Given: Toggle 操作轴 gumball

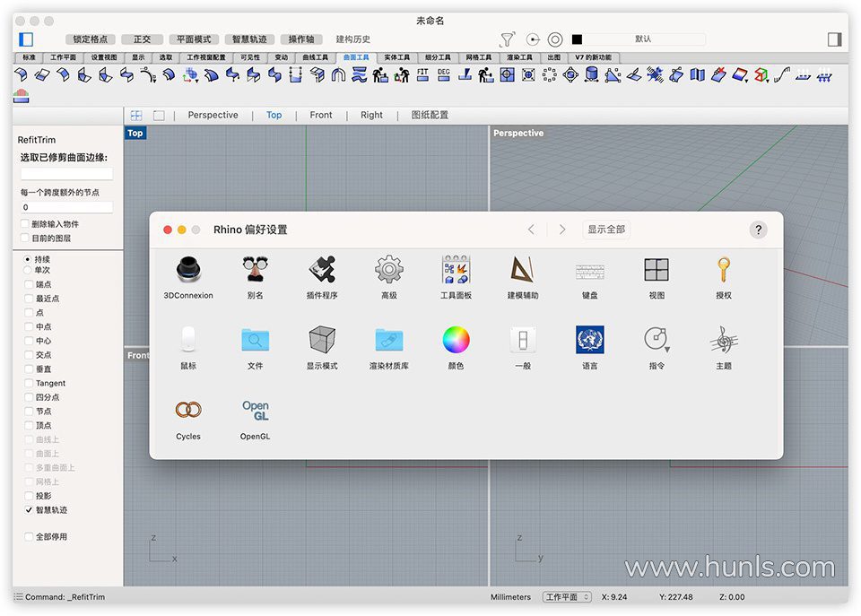Looking at the screenshot, I should tap(301, 39).
